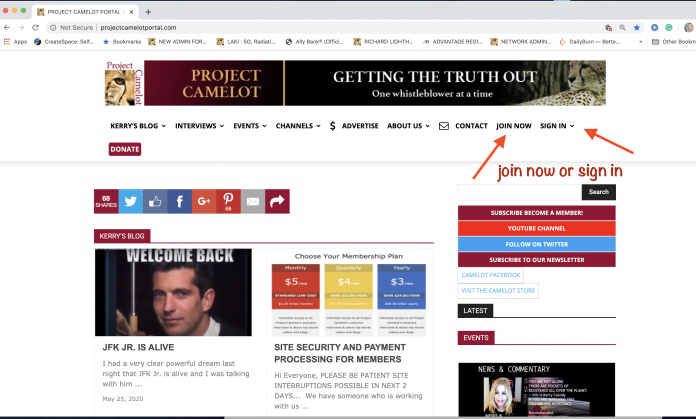Click the News & Commentary video thumbnail

coord(537,390)
